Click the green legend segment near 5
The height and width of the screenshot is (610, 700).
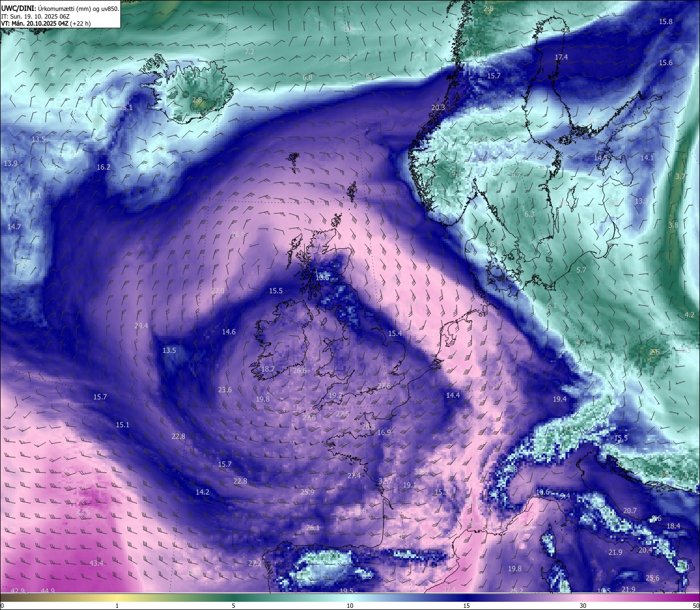pos(234,597)
